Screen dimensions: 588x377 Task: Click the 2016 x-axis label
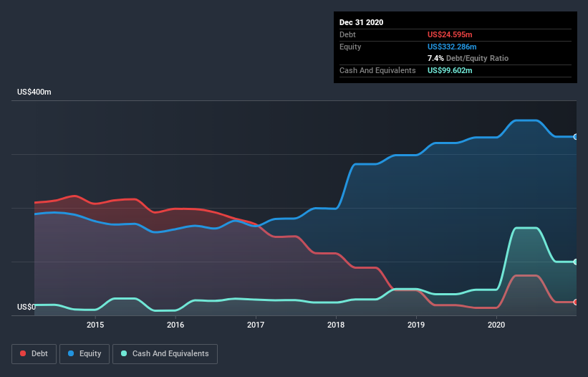(x=175, y=325)
